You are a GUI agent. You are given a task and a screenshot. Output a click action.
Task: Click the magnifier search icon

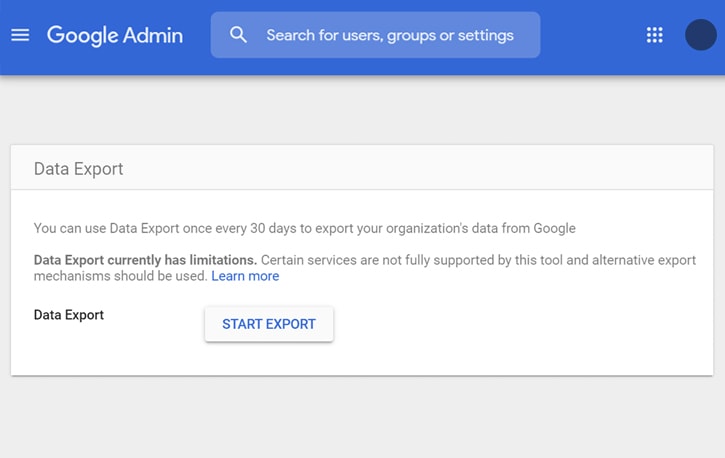pyautogui.click(x=238, y=35)
